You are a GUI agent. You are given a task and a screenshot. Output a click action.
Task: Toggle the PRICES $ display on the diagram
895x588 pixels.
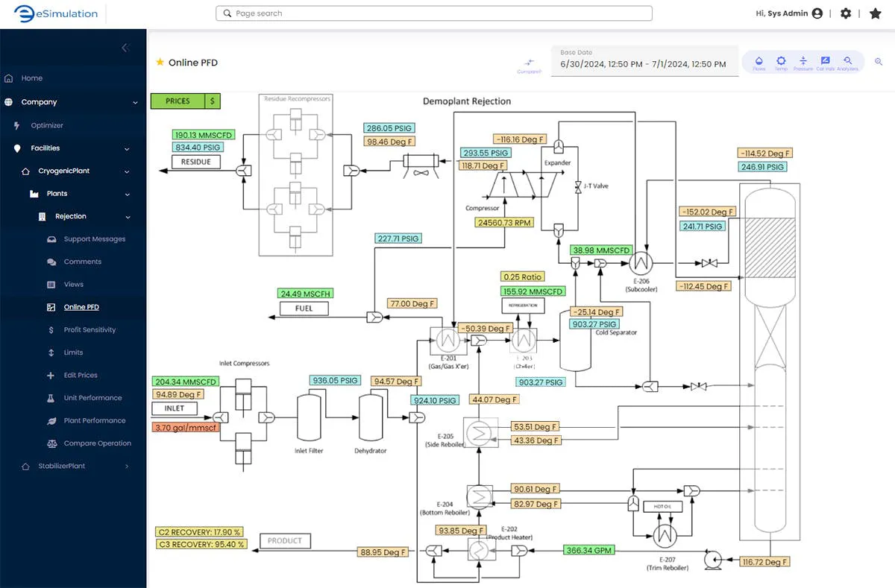185,100
